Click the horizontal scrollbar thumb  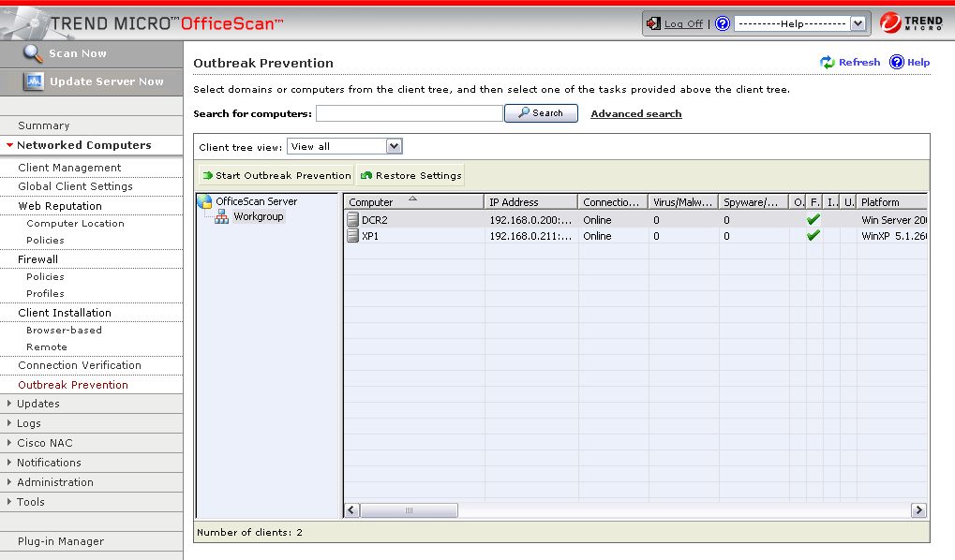[x=409, y=510]
